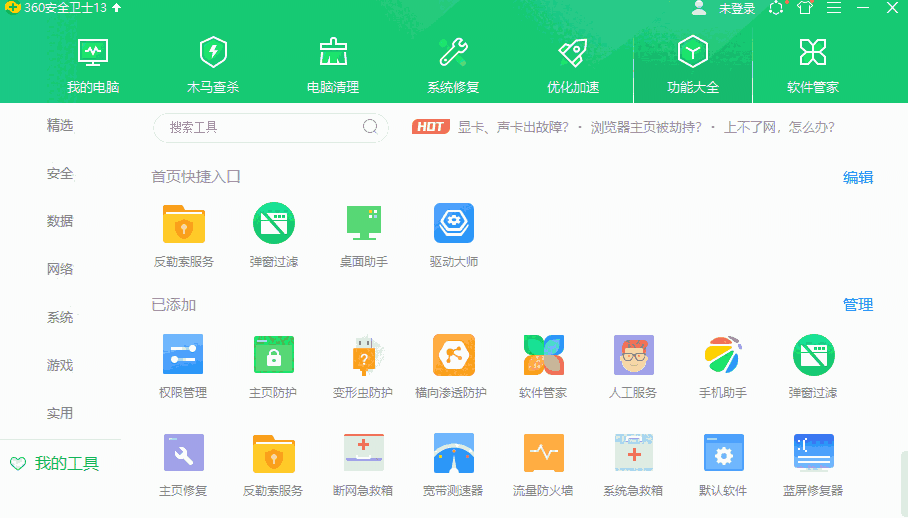The width and height of the screenshot is (908, 518).
Task: Select 精选 category in sidebar
Action: tap(60, 125)
